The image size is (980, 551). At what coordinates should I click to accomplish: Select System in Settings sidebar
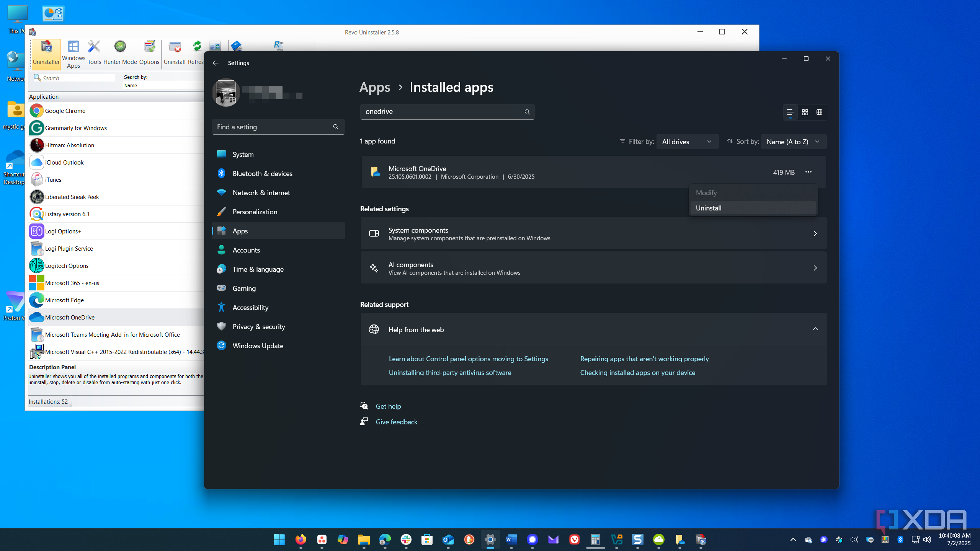coord(278,154)
